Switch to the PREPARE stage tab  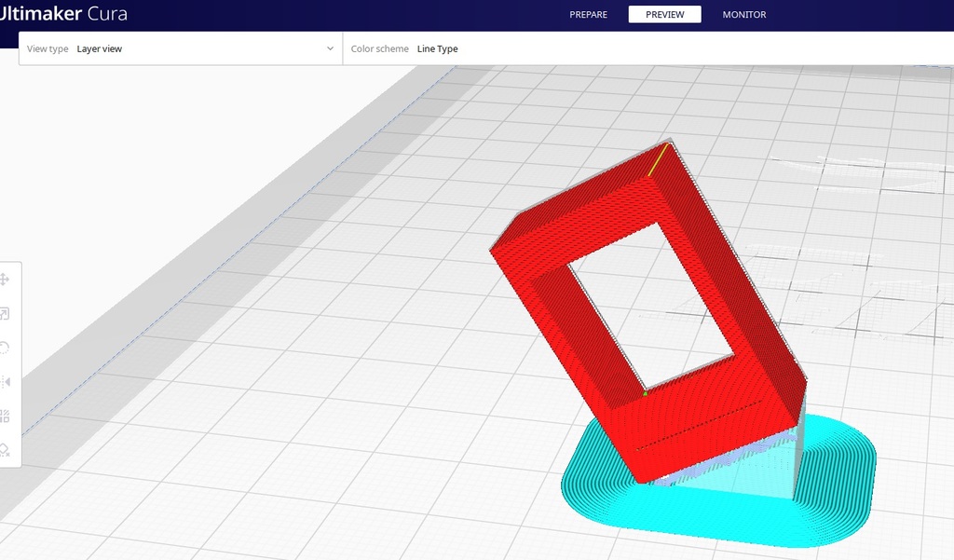tap(588, 14)
